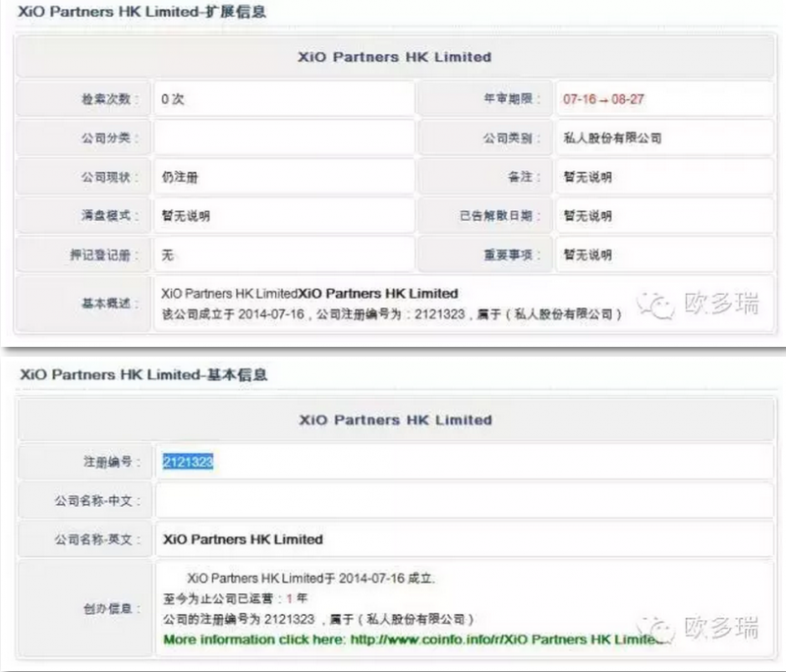Click the '已告解散日期' label
This screenshot has height=672, width=786.
[x=500, y=216]
